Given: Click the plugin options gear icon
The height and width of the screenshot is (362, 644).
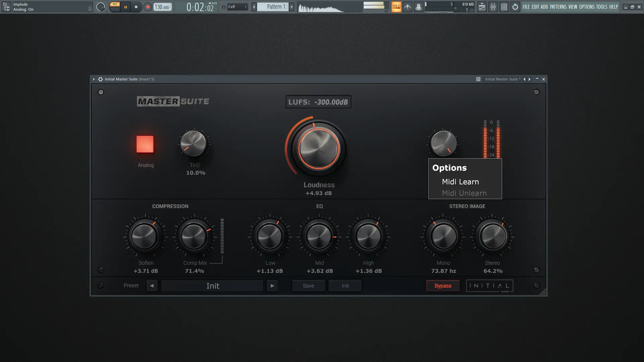Looking at the screenshot, I should click(x=100, y=79).
